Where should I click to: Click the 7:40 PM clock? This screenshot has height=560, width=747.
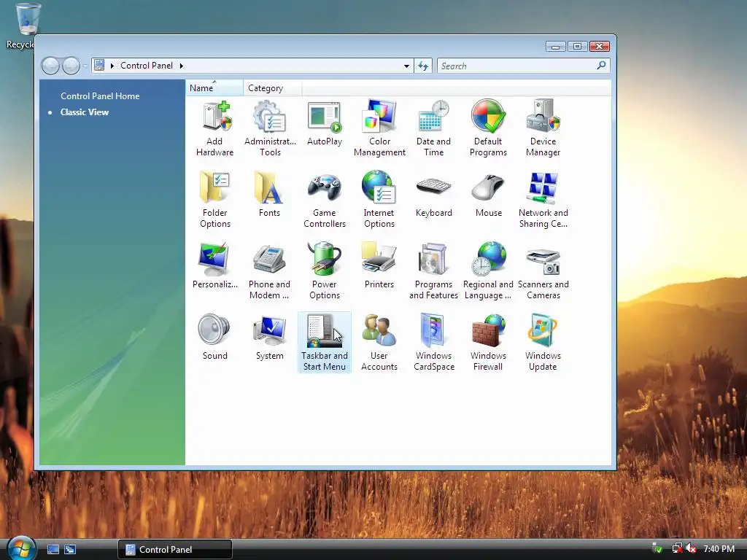point(719,549)
